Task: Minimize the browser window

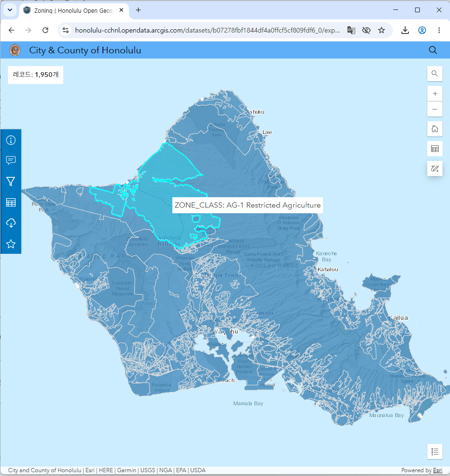Action: 396,10
